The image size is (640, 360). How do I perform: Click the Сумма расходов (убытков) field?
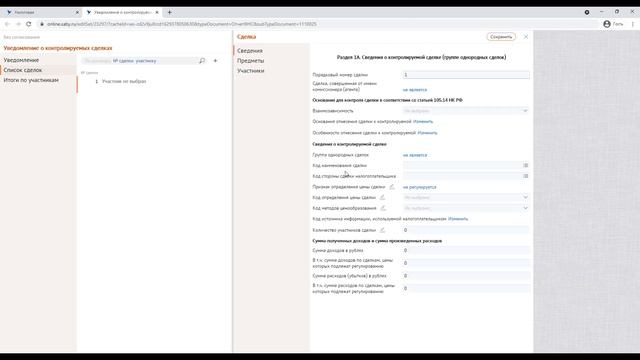click(x=466, y=276)
